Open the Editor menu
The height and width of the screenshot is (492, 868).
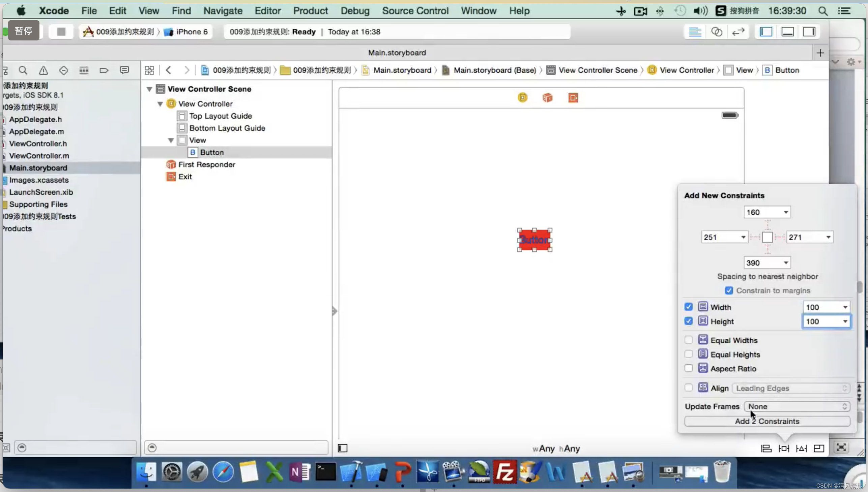[267, 11]
